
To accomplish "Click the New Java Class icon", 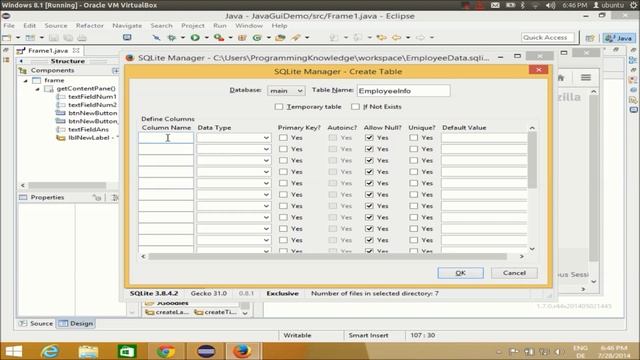I will click(x=257, y=38).
